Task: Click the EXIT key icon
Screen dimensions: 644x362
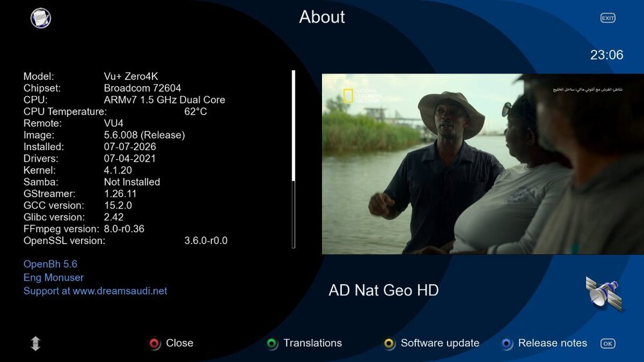Action: pos(607,18)
